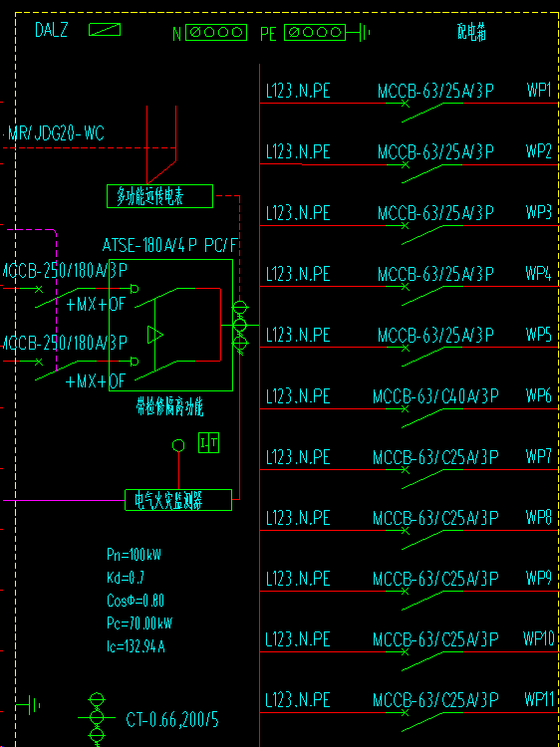Select the breaker switch symbol on circuit WP8
The width and height of the screenshot is (560, 747).
click(x=424, y=539)
